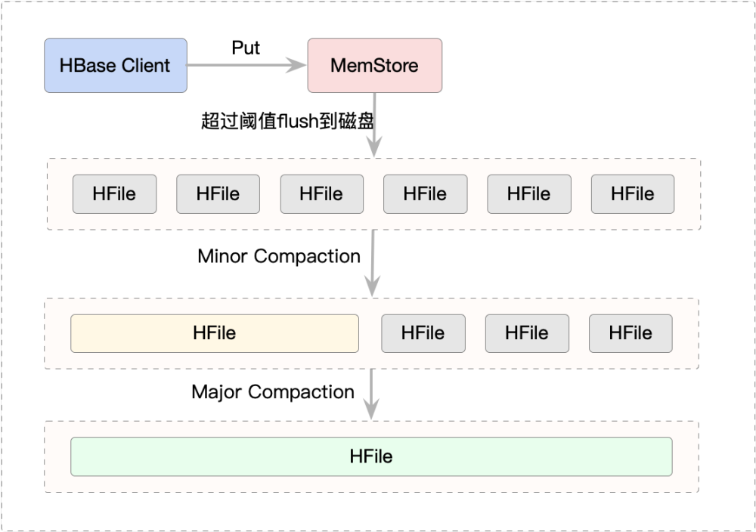Select the green HFile box at the bottom
Image resolution: width=756 pixels, height=532 pixels.
(x=371, y=456)
